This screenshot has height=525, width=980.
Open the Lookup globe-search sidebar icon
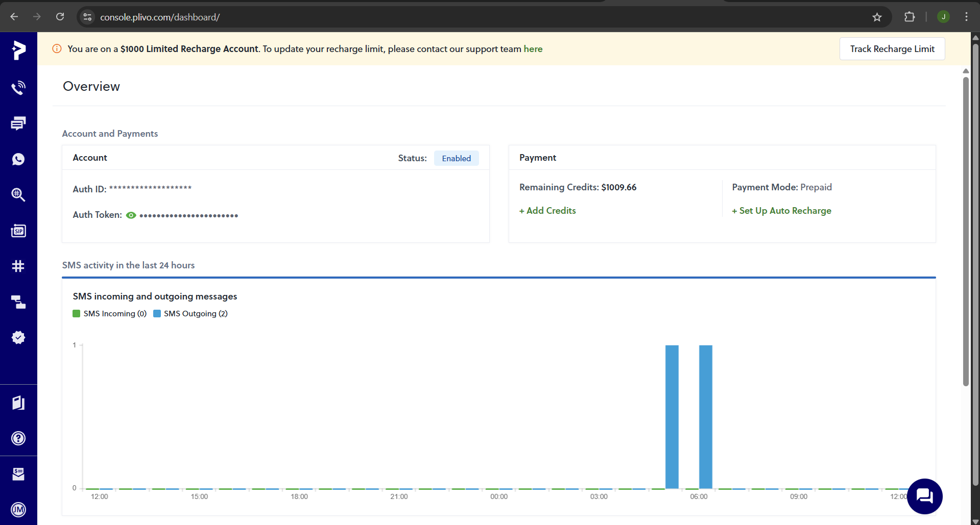click(18, 195)
